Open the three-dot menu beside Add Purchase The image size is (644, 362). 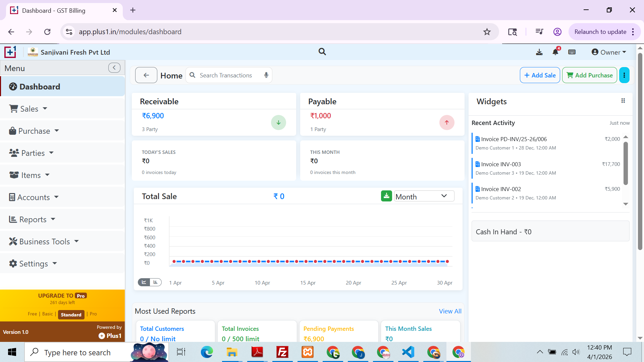click(x=624, y=75)
